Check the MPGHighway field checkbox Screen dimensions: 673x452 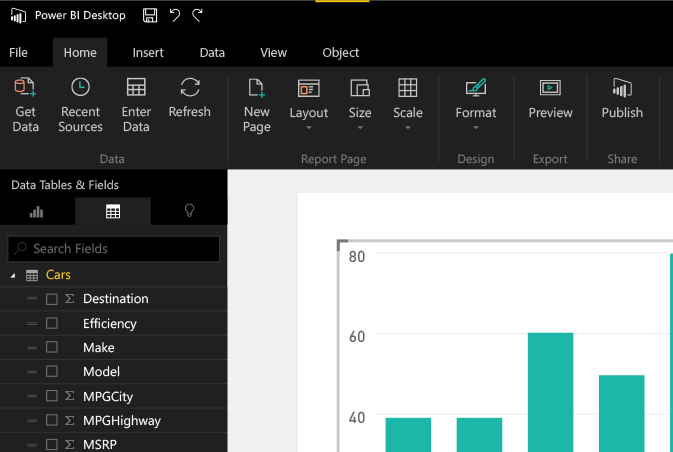(x=52, y=420)
